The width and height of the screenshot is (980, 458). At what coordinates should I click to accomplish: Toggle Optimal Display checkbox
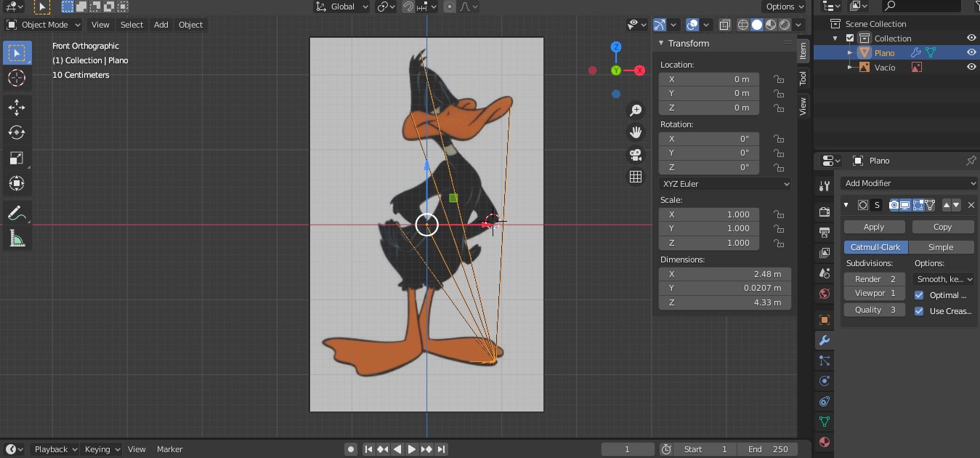[919, 295]
